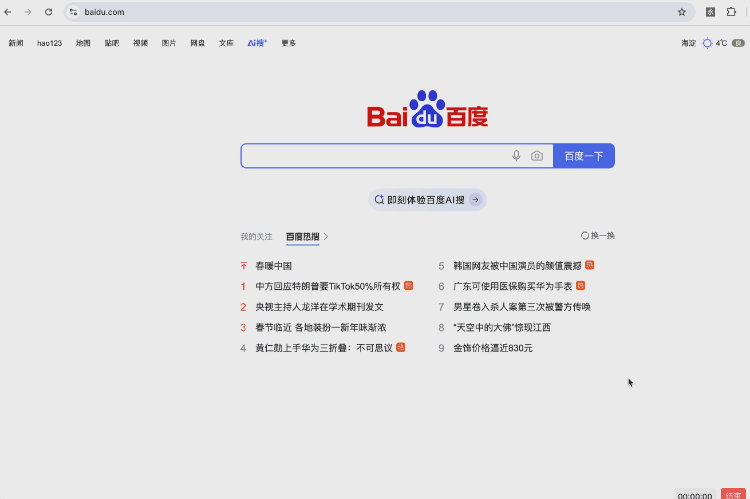Open 黄仁勋上手华为三折叠：不可思议
Screen dimensions: 750x499
coord(324,348)
